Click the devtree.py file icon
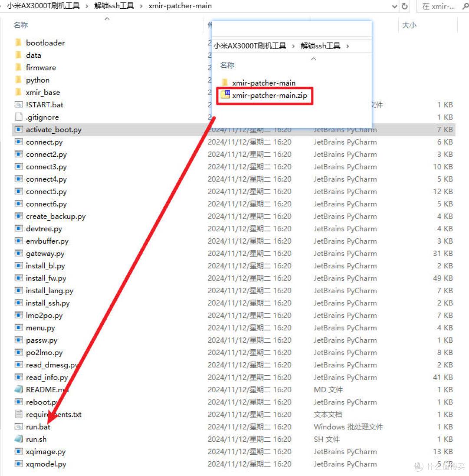Screen dimensions: 469x476 coord(19,228)
